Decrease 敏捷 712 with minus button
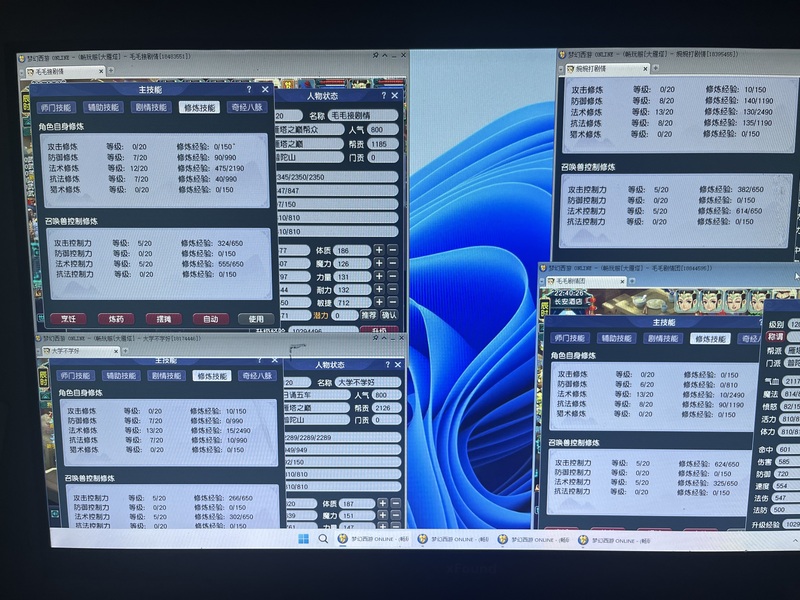 [x=392, y=302]
